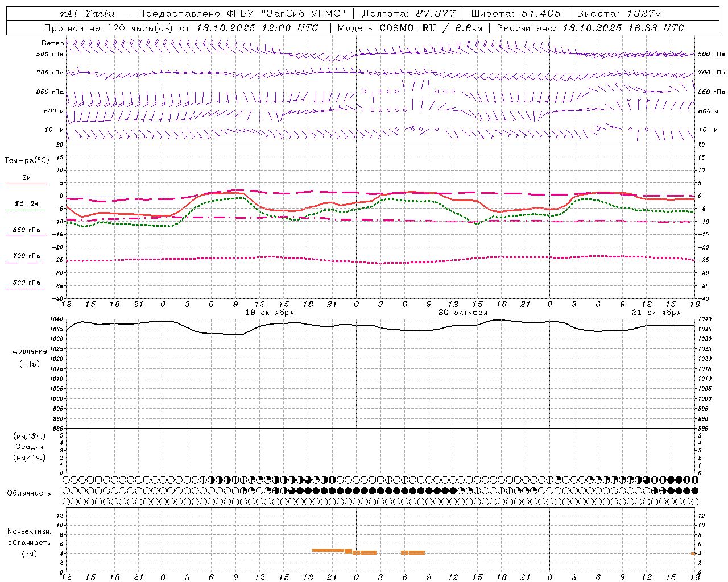
Task: Click the Td 2м dew point legend label
Action: pyautogui.click(x=26, y=203)
